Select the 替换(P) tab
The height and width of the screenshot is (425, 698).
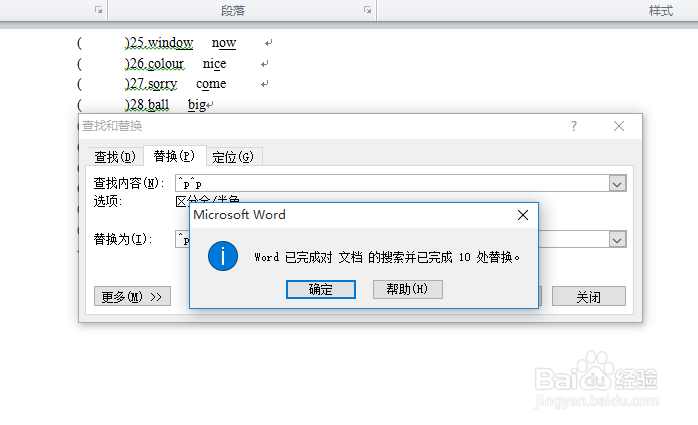click(x=174, y=156)
